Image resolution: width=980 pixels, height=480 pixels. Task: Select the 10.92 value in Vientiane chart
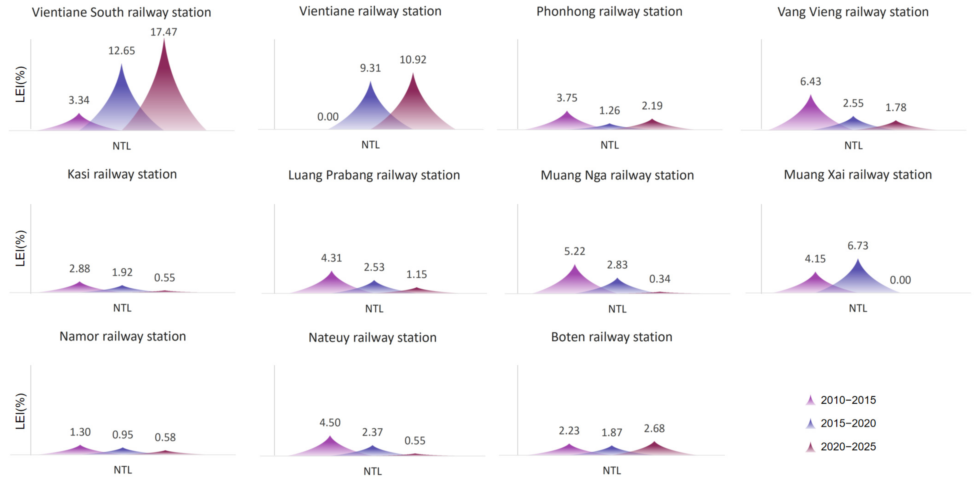[413, 60]
